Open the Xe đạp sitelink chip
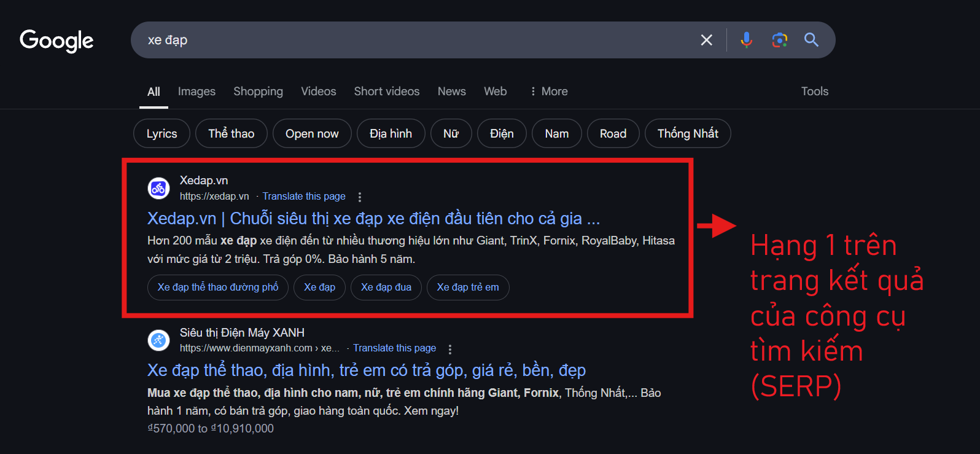 pyautogui.click(x=320, y=288)
